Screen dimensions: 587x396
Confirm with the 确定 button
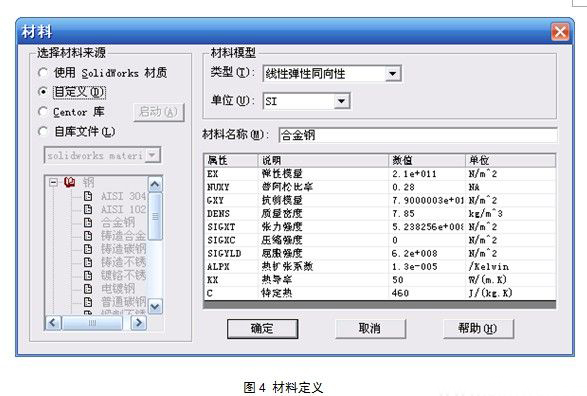262,329
